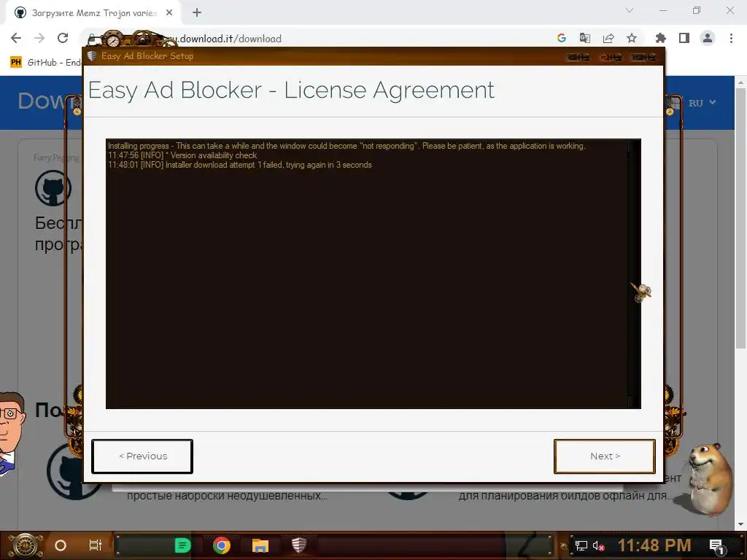Open Chrome extensions puzzle icon
This screenshot has height=560, width=747.
(661, 38)
